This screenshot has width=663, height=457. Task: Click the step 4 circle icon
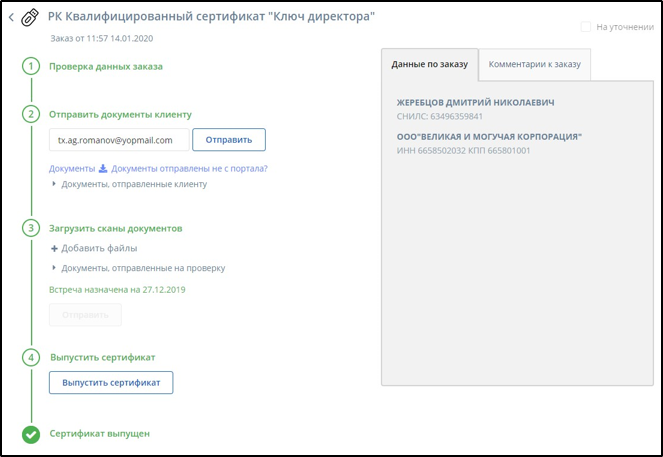point(31,357)
